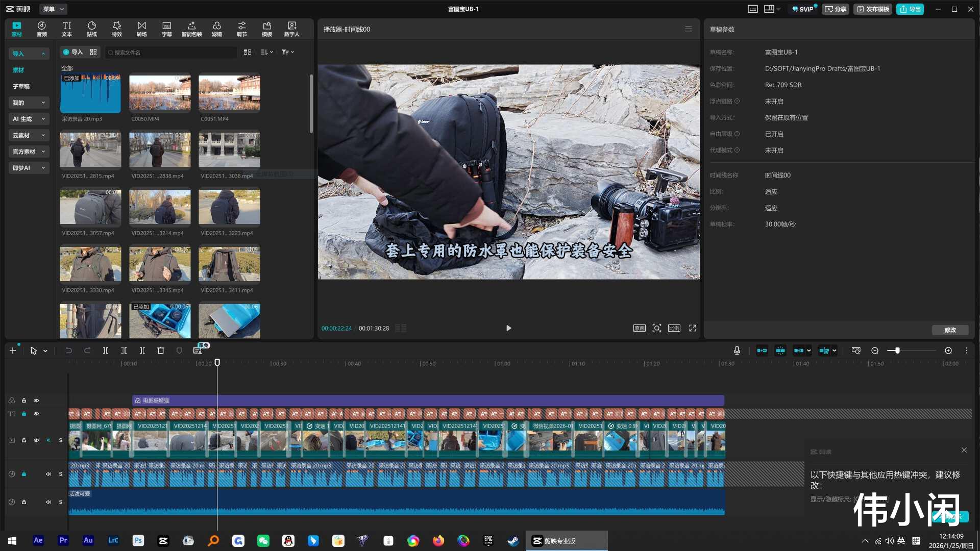Click the undo arrow in timeline toolbar
Viewport: 980px width, 551px height.
[x=68, y=350]
